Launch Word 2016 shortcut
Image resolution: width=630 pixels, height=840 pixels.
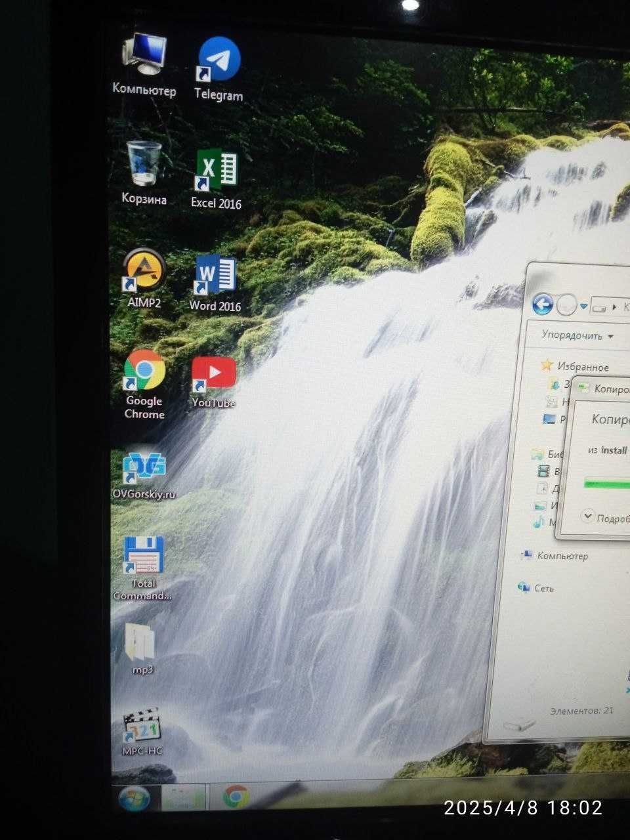(215, 283)
